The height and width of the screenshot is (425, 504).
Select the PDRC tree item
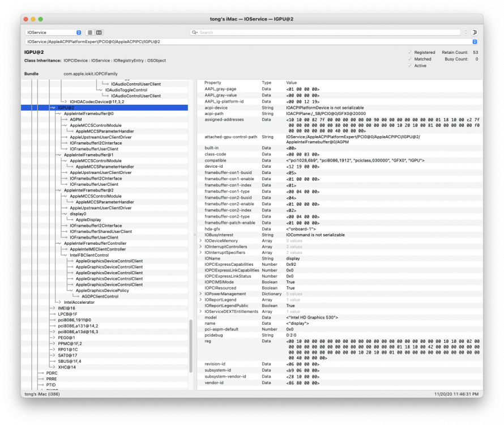52,373
